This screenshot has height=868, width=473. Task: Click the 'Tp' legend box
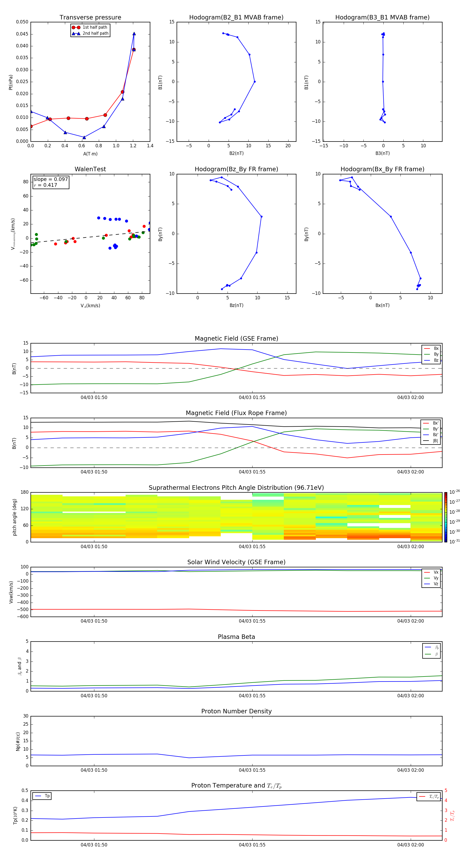pyautogui.click(x=42, y=796)
